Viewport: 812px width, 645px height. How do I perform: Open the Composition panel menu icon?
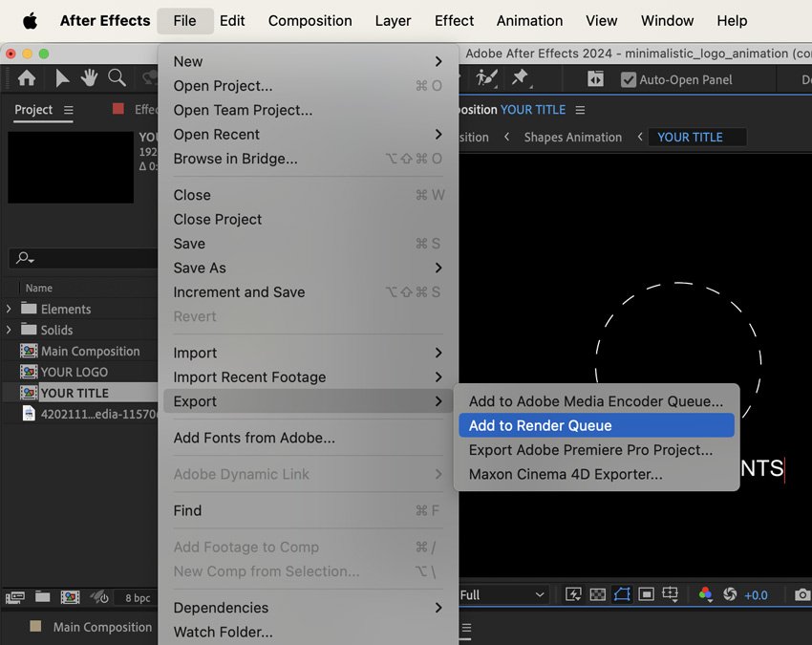580,110
